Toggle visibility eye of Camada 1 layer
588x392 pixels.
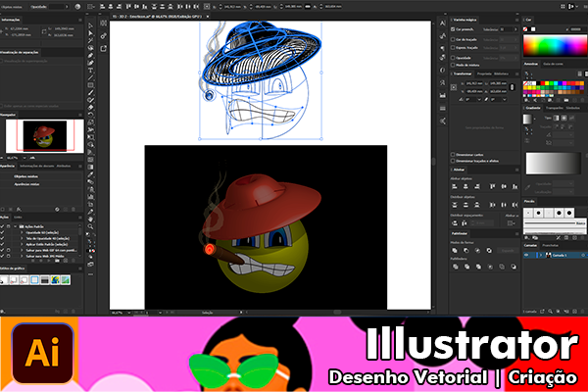coord(526,255)
